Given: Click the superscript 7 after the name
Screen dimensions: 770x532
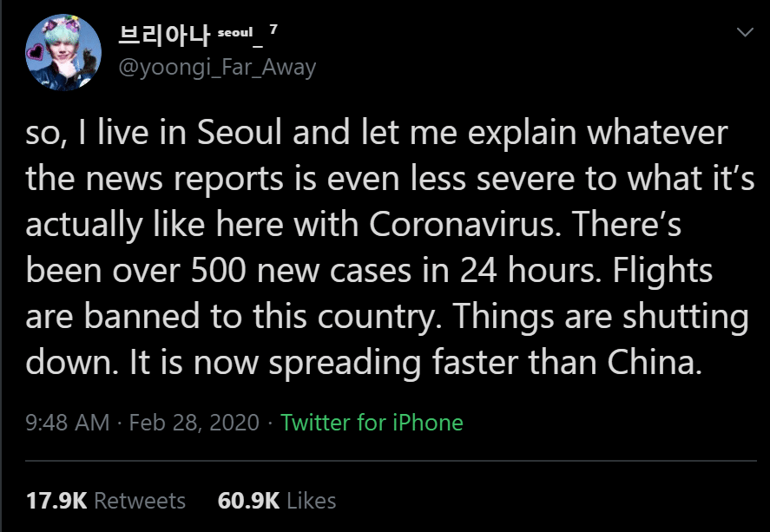Looking at the screenshot, I should point(273,30).
